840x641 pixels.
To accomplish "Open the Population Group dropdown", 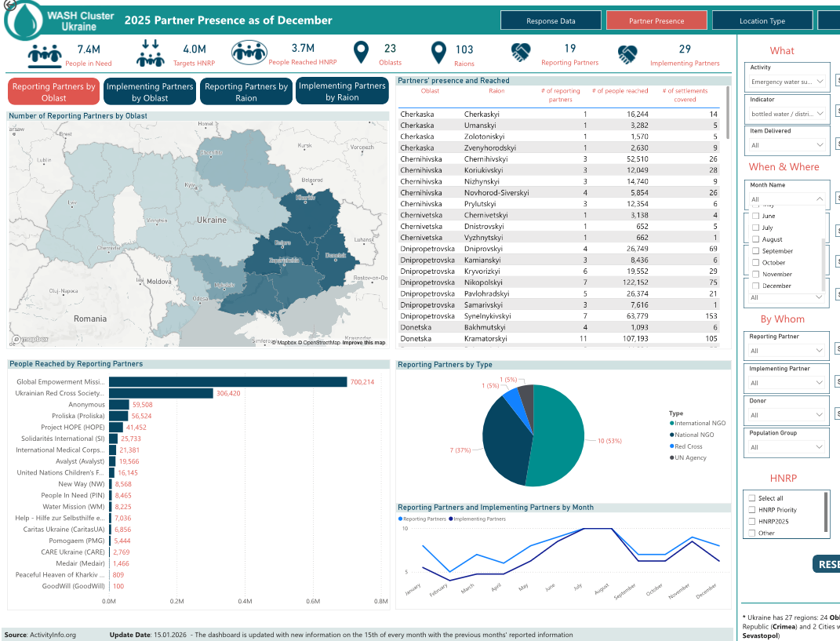I will coord(787,447).
